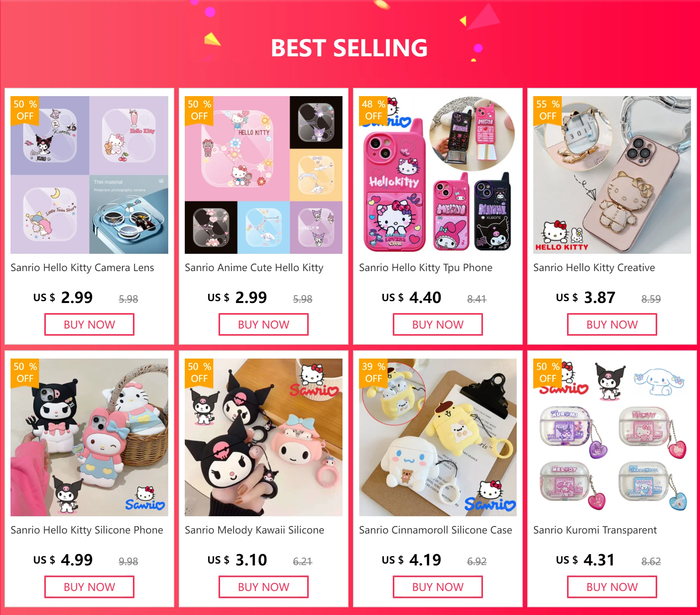Open Sanrio Anime Cute Hello Kitty image

(264, 175)
